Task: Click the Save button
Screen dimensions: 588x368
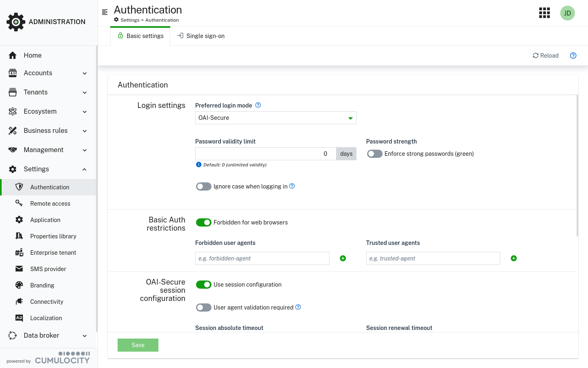Action: (138, 345)
